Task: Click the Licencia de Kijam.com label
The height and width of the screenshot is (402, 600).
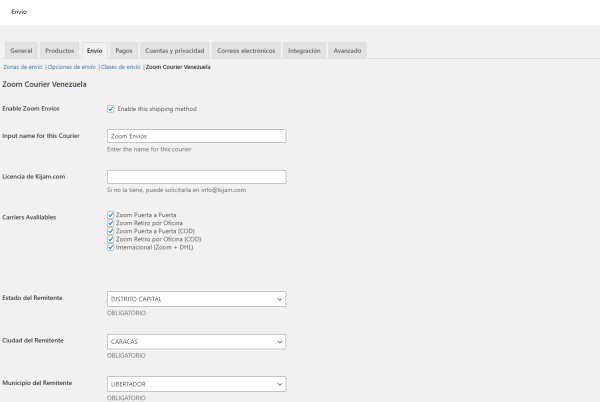Action: [34, 176]
